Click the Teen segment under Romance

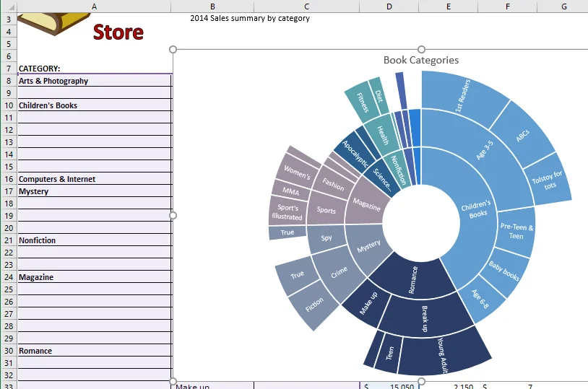pos(390,353)
